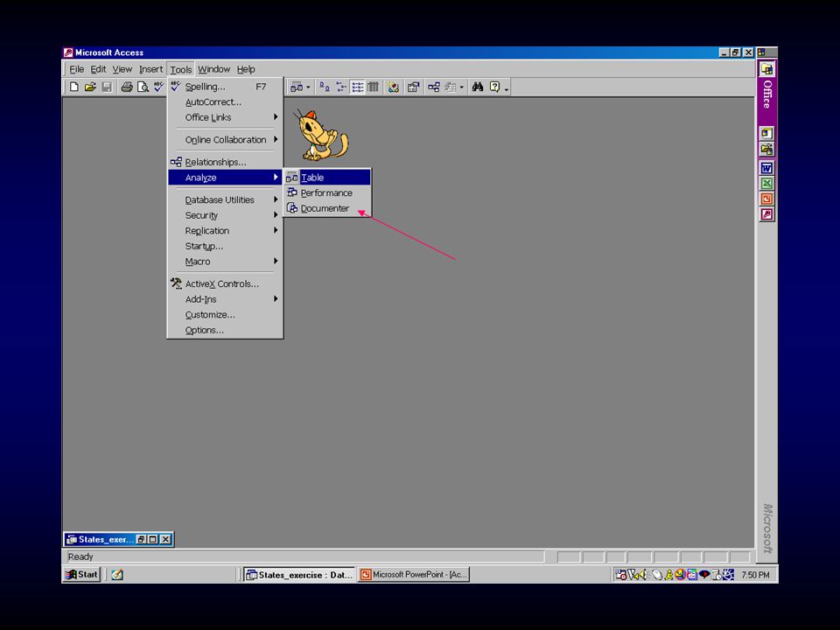Click the Relationships toolbar icon
This screenshot has width=840, height=630.
pos(433,87)
